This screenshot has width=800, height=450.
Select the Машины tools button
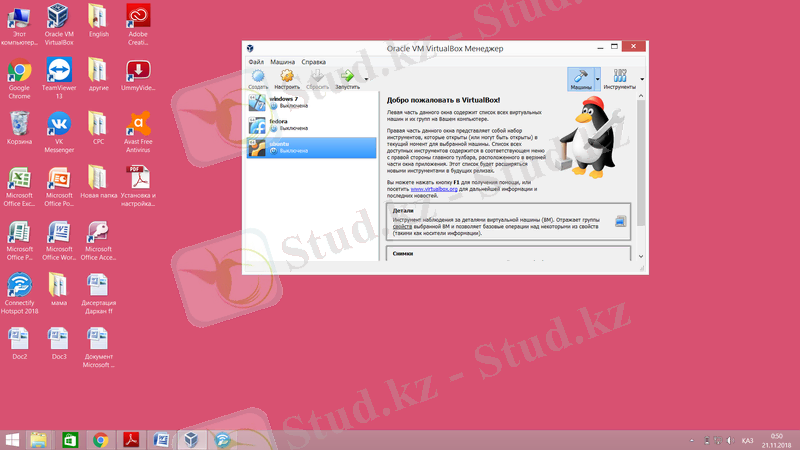tap(581, 79)
